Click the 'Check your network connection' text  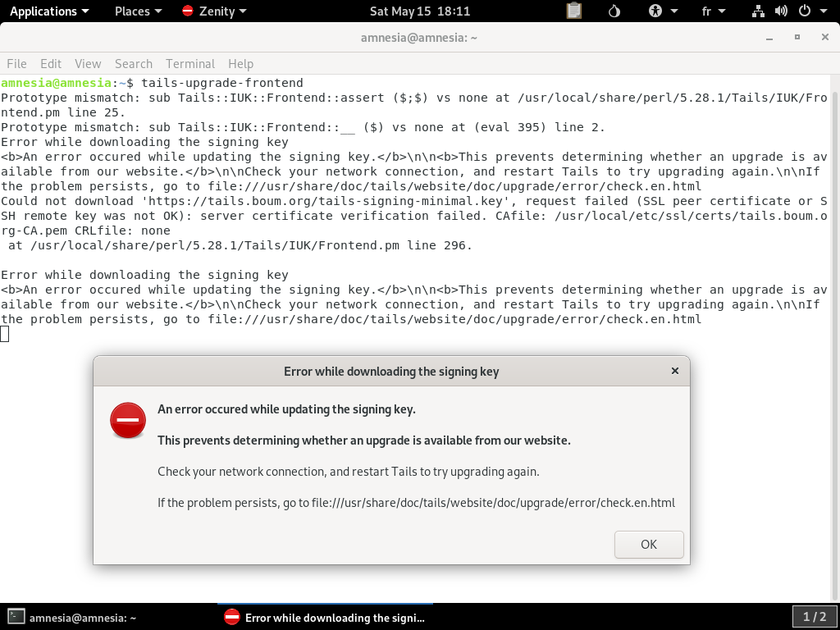pyautogui.click(x=348, y=472)
